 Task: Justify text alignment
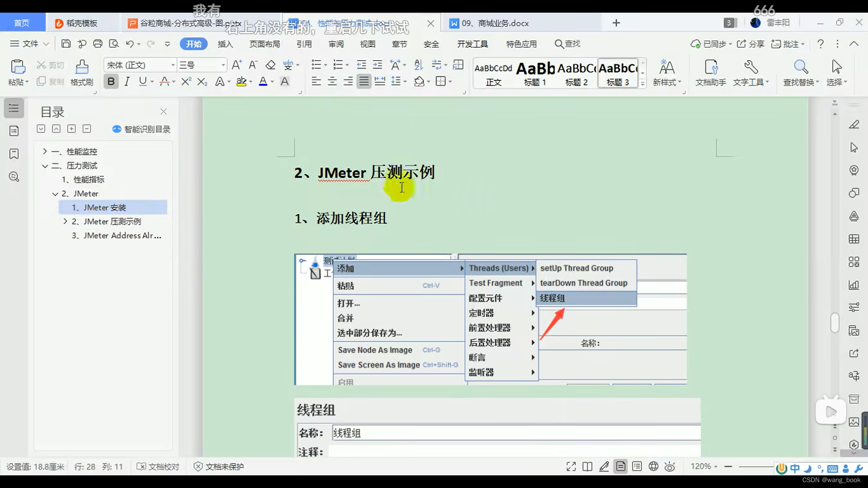click(364, 81)
